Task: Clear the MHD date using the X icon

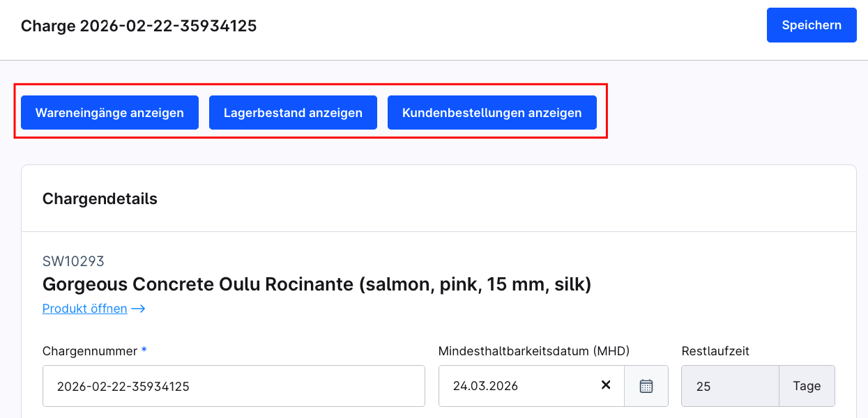Action: point(605,385)
